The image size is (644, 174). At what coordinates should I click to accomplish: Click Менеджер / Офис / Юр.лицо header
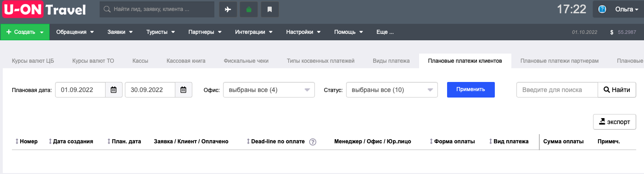click(373, 141)
